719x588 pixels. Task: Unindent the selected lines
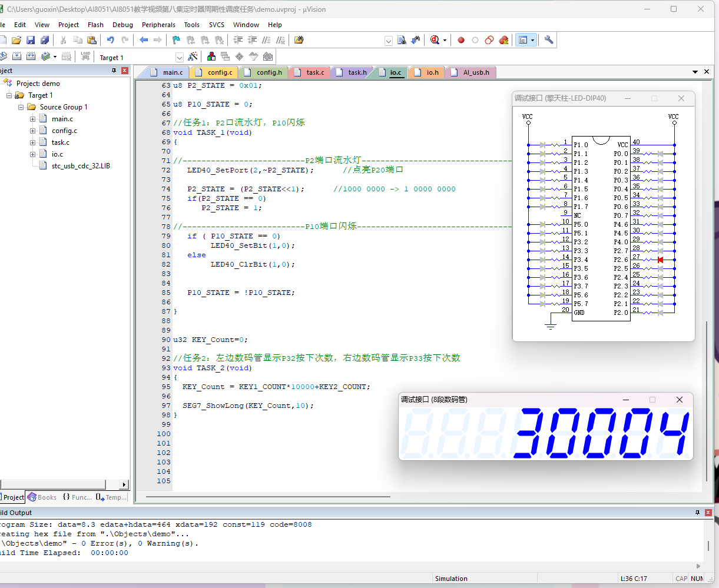(252, 40)
